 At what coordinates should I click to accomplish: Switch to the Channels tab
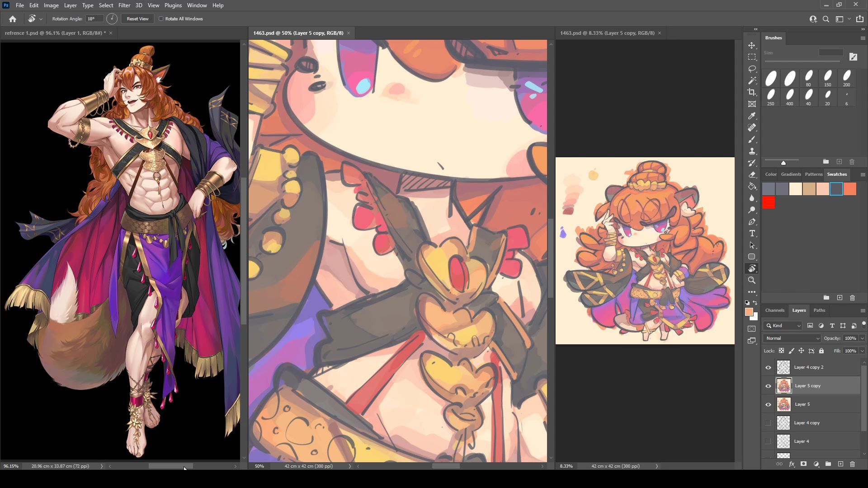tap(774, 310)
